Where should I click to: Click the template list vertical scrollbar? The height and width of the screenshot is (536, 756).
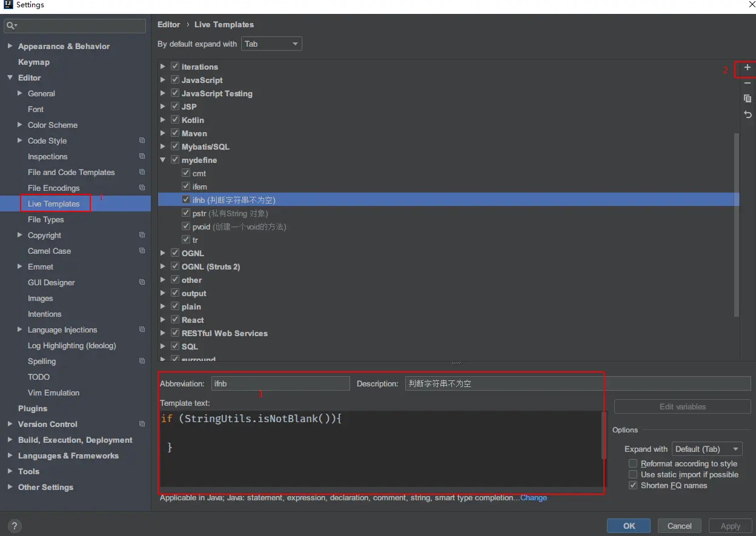coord(736,224)
